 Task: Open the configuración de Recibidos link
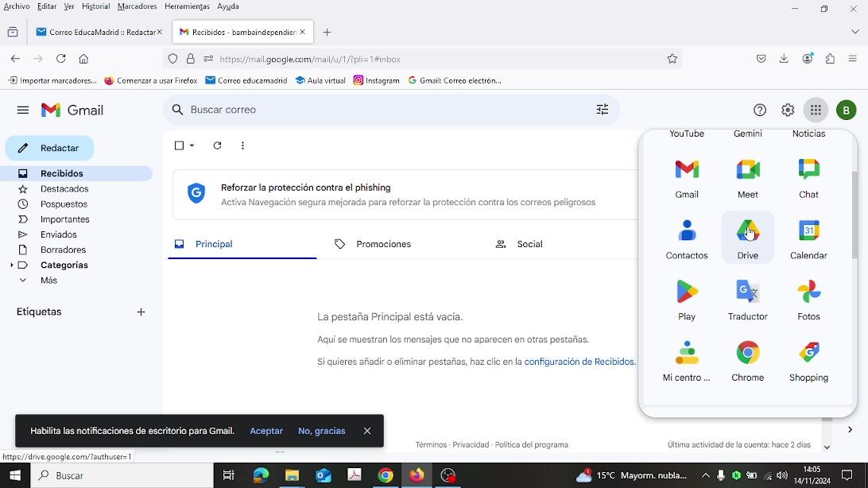click(x=579, y=362)
